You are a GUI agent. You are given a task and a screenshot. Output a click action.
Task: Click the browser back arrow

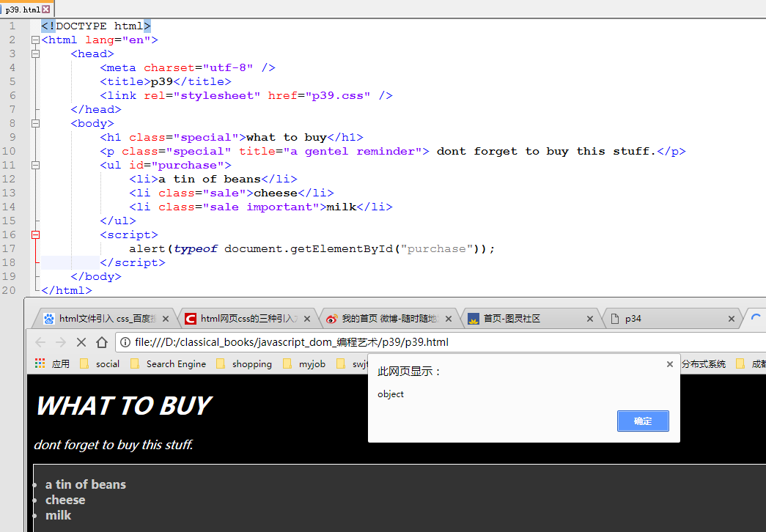[x=40, y=342]
